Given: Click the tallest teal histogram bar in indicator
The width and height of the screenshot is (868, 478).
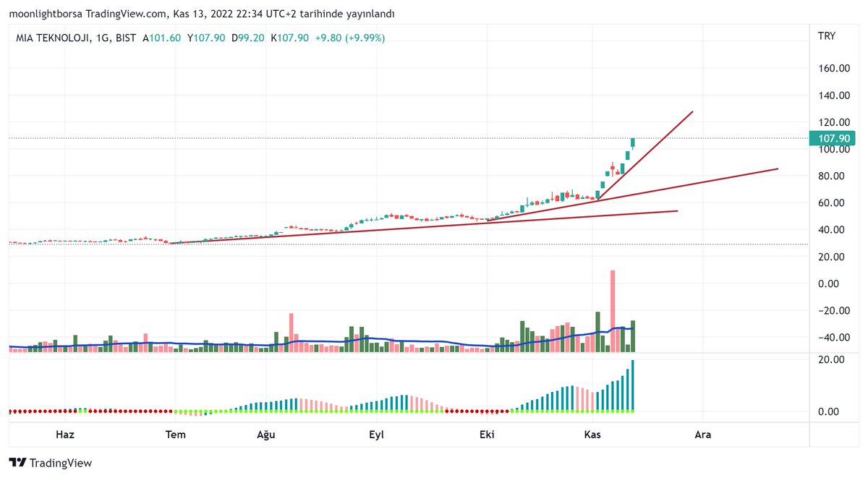Looking at the screenshot, I should 632,385.
